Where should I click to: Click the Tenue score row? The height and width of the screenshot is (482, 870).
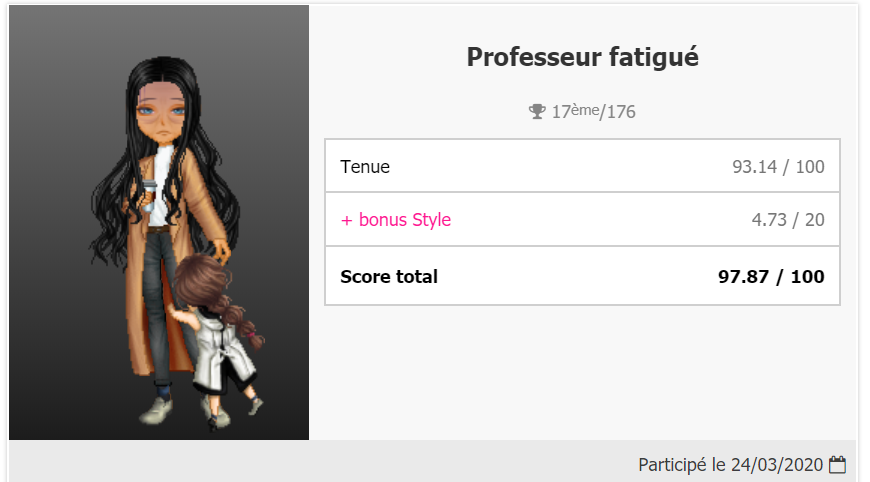pos(582,166)
